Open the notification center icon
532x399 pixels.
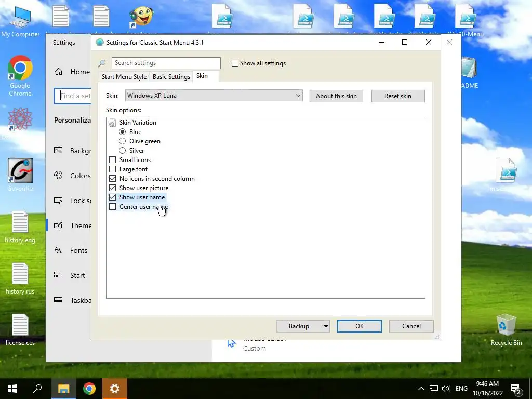click(516, 389)
